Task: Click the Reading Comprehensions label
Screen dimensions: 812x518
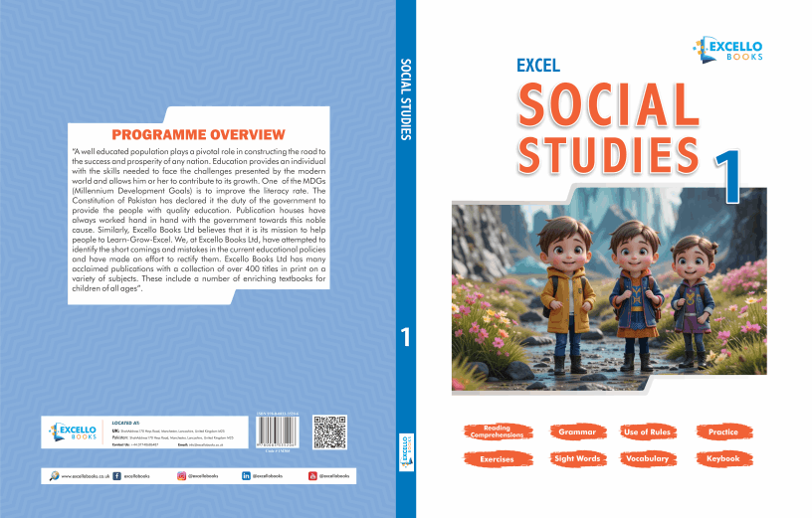Action: [490, 432]
